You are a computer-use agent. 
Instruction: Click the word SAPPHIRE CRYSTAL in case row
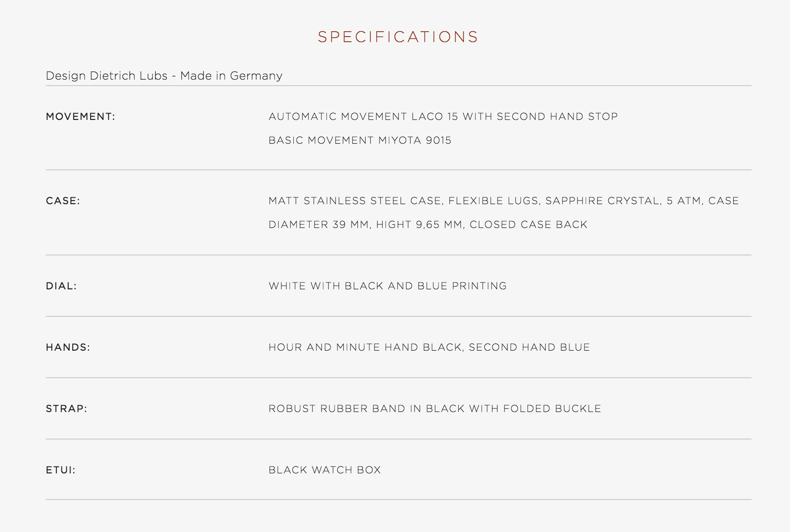[x=603, y=201]
